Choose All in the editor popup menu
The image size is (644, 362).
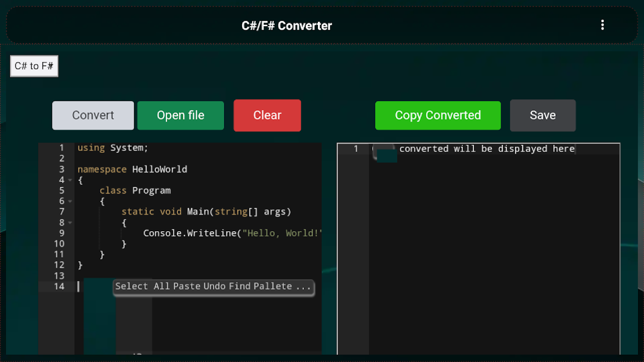click(162, 286)
